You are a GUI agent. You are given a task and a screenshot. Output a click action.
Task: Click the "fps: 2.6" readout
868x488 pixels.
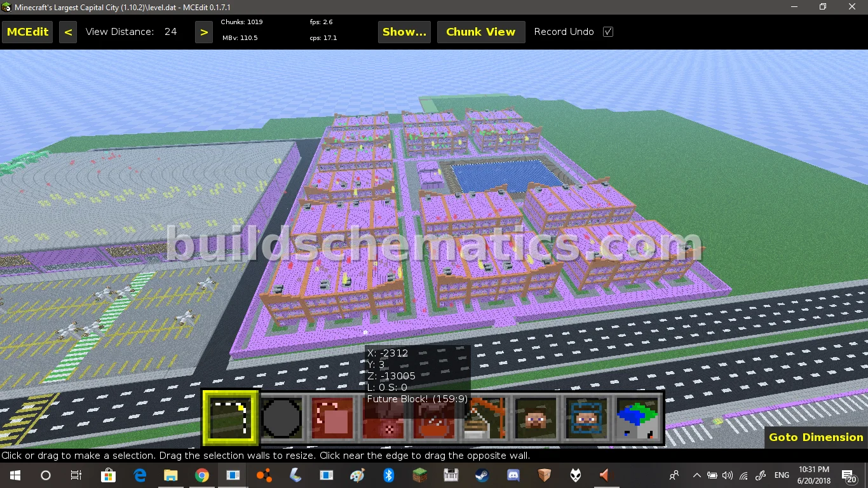(321, 22)
